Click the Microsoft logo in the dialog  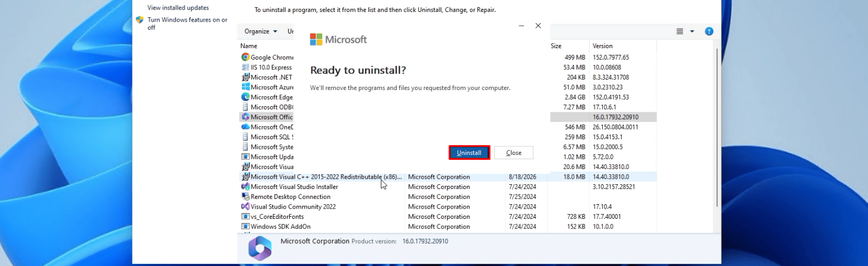338,40
